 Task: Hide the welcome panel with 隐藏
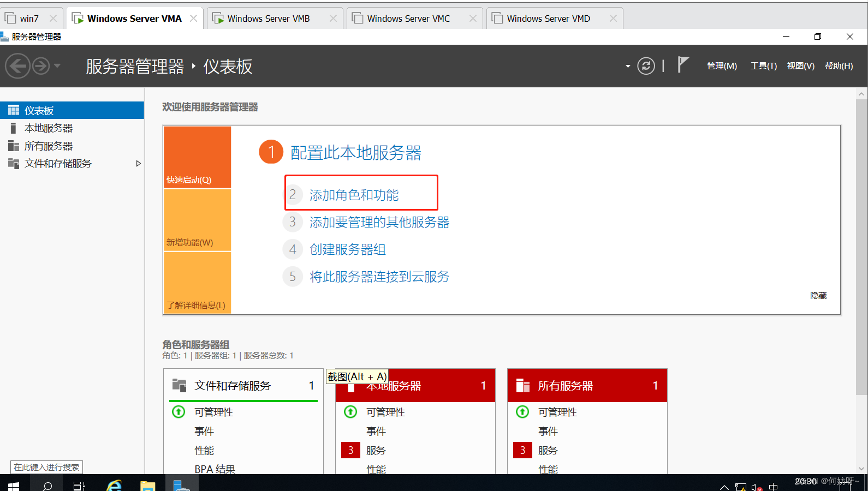[818, 295]
